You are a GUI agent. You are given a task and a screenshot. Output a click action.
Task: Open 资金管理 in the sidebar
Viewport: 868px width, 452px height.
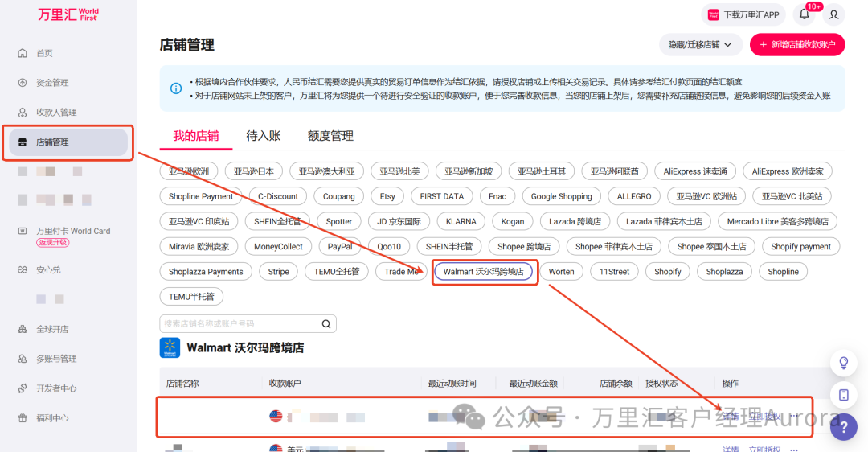pyautogui.click(x=52, y=83)
